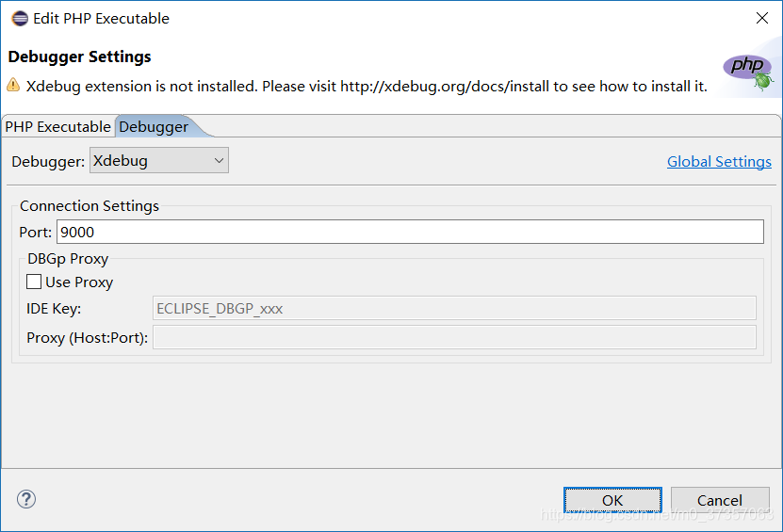Click the Port: label
Viewport: 783px width, 532px height.
(x=36, y=232)
